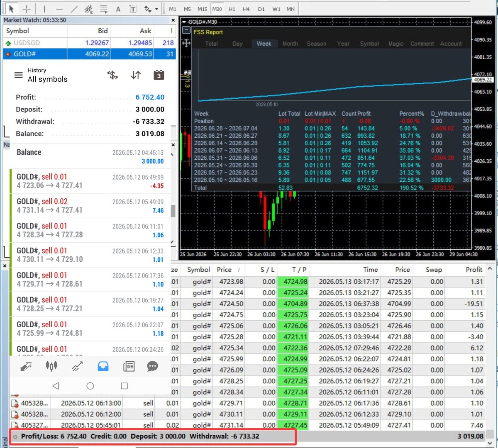Select history deal with 7.46 profit
This screenshot has width=498, height=448.
click(90, 206)
